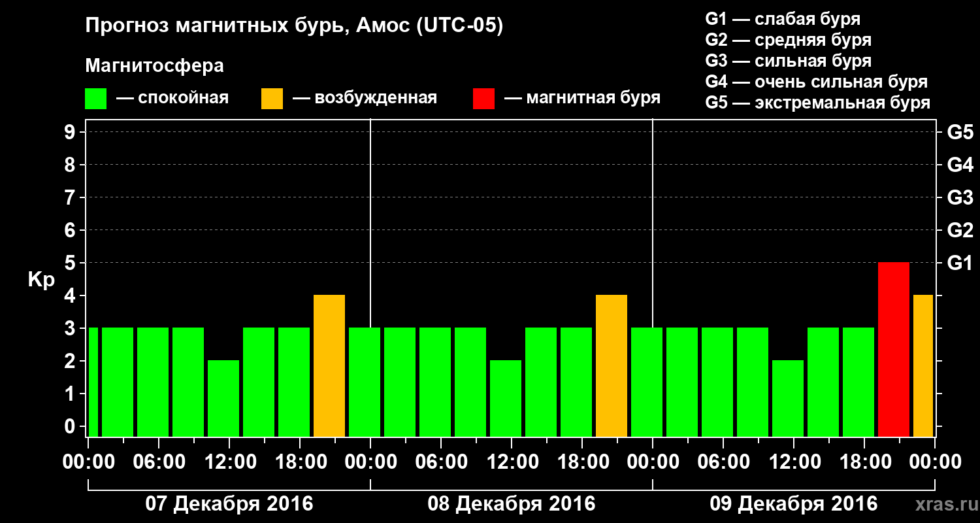Select the Kp 2 green bar on 09 December
Viewport: 980px width, 523px height.
coord(788,398)
